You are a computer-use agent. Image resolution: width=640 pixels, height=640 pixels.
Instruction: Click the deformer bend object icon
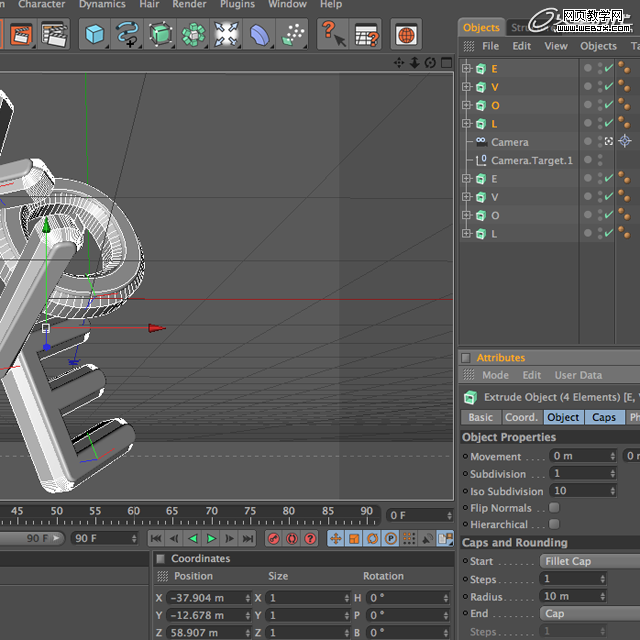coord(260,34)
